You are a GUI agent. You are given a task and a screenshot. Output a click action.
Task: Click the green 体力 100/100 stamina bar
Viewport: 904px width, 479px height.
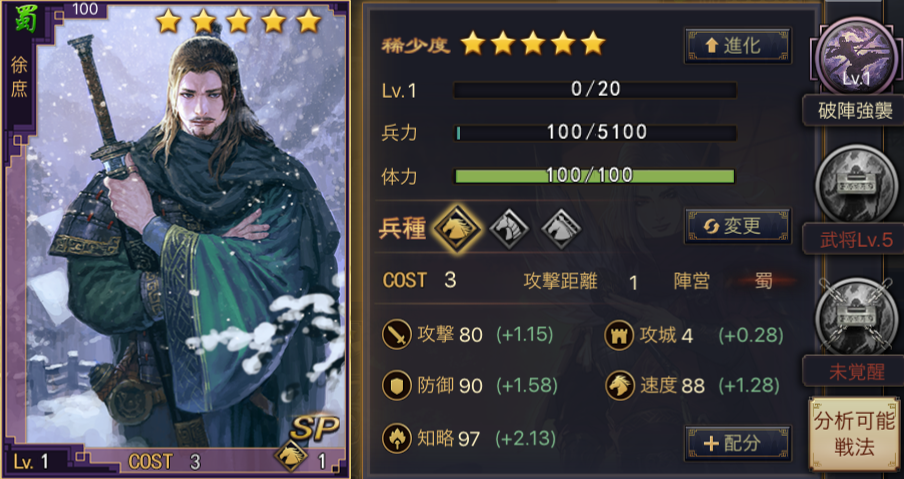(x=595, y=176)
